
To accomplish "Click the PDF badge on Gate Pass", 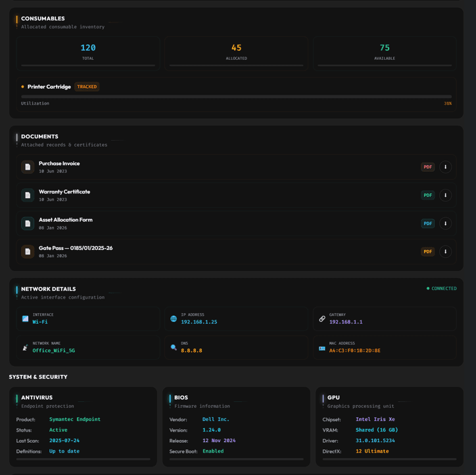I will [428, 251].
